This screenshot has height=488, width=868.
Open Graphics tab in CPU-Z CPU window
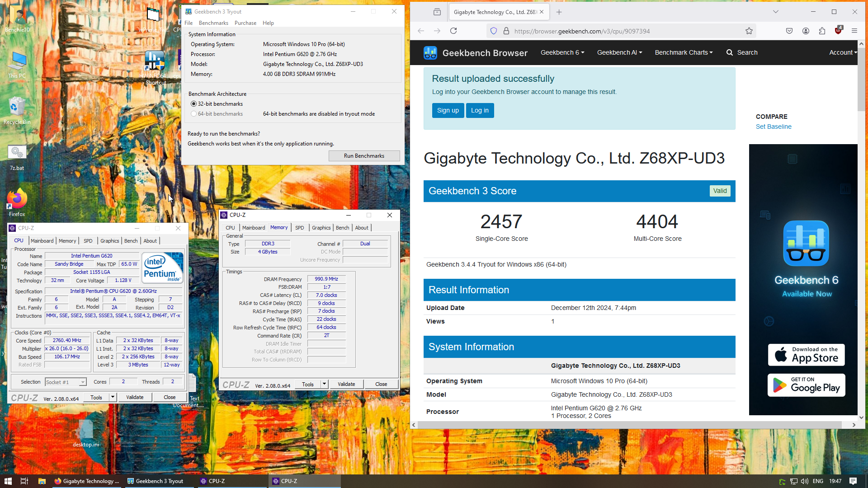(x=109, y=241)
